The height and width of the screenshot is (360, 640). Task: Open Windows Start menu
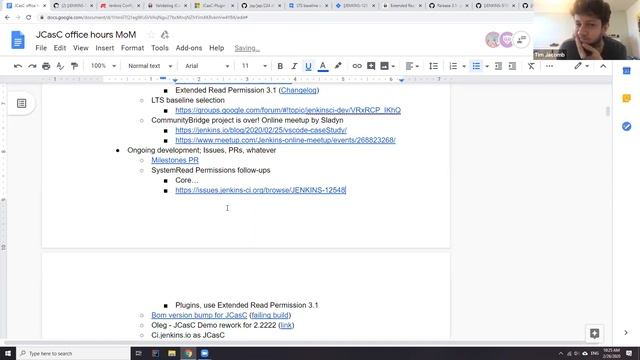(x=8, y=353)
